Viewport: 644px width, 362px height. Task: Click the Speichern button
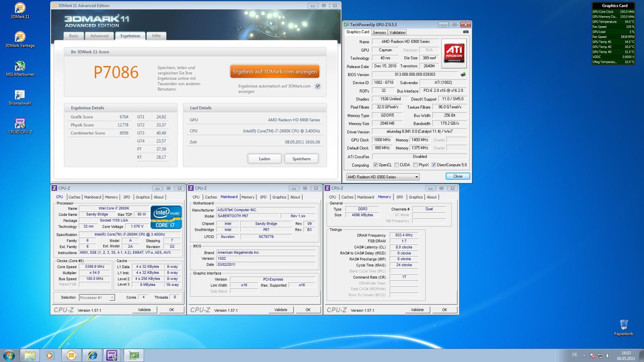pos(301,159)
